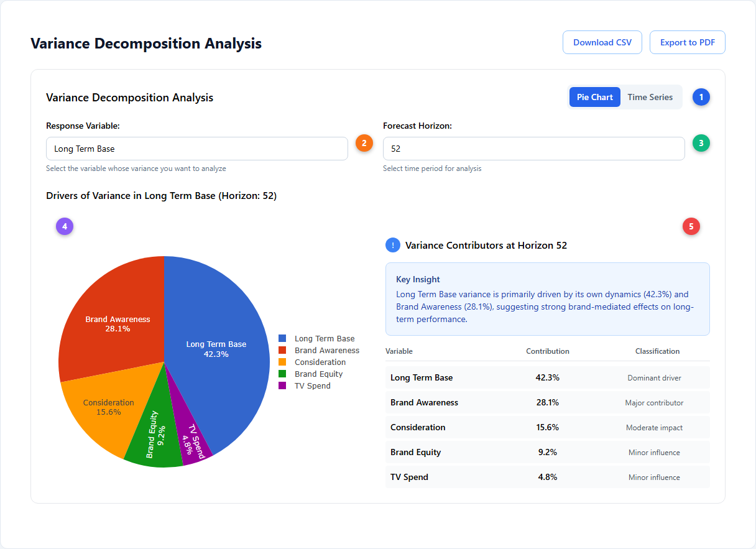Image resolution: width=756 pixels, height=549 pixels.
Task: Open the Response Variable dropdown
Action: tap(197, 149)
